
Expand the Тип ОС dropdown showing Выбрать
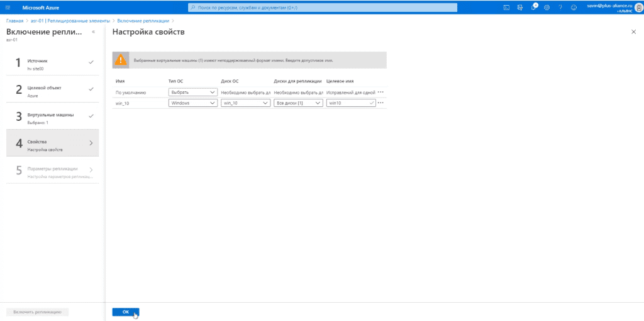pos(193,93)
